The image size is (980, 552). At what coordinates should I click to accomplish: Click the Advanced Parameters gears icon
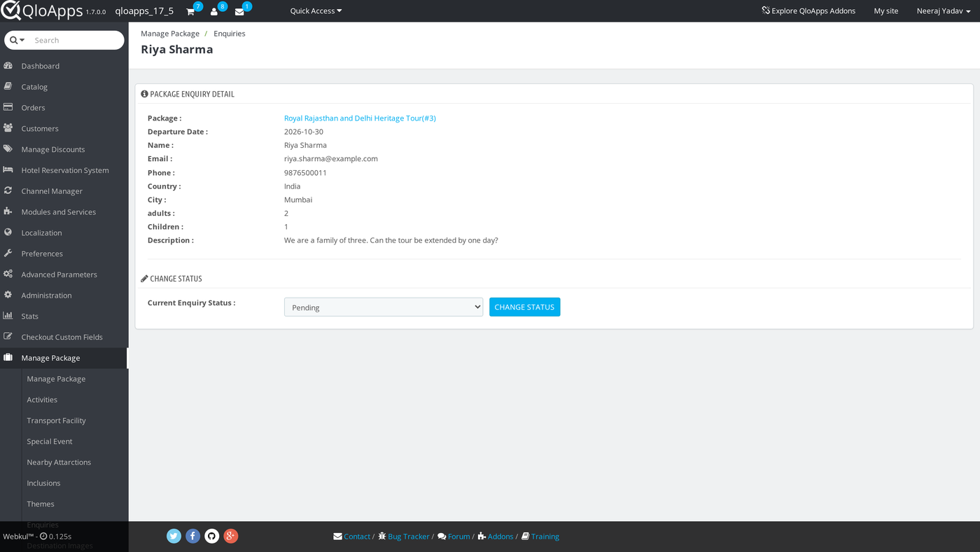tap(8, 275)
